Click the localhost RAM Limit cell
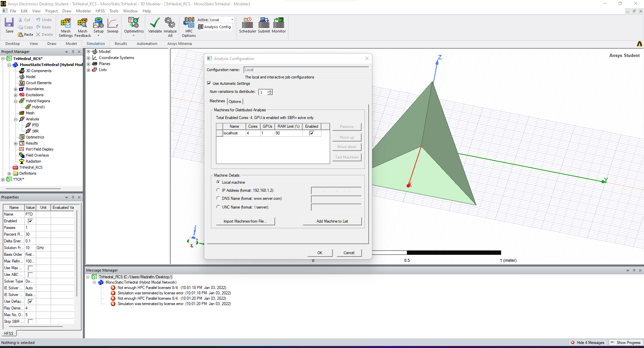Image resolution: width=644 pixels, height=348 pixels. click(x=288, y=133)
